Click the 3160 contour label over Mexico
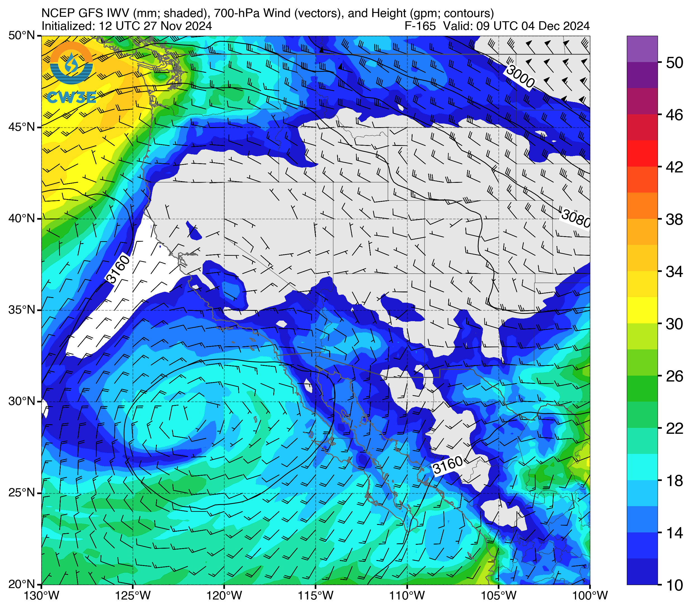Image resolution: width=692 pixels, height=616 pixels. (x=448, y=465)
